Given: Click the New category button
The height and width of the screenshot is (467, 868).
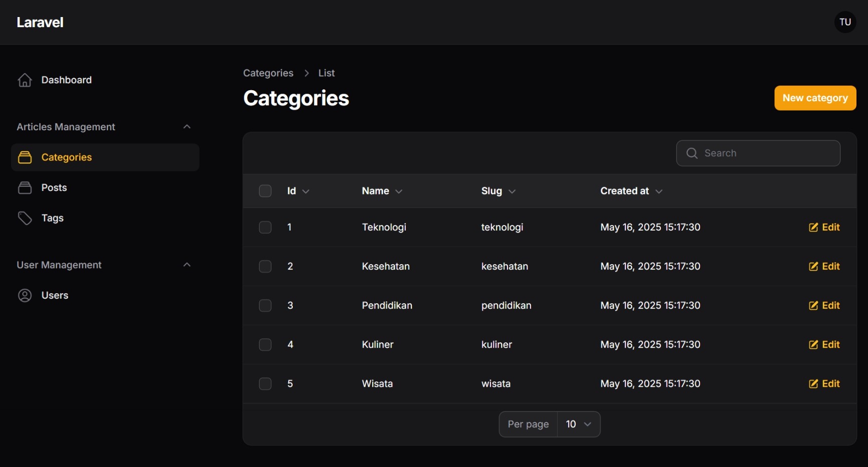Looking at the screenshot, I should click(815, 98).
